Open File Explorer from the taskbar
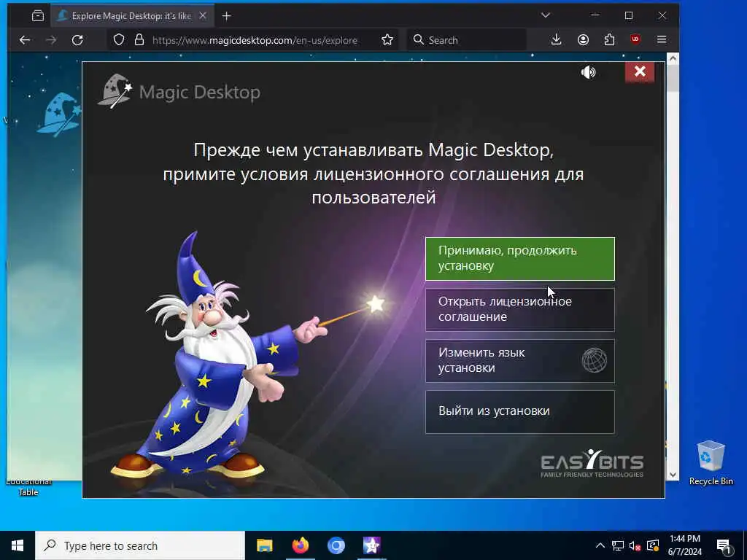 pyautogui.click(x=264, y=545)
